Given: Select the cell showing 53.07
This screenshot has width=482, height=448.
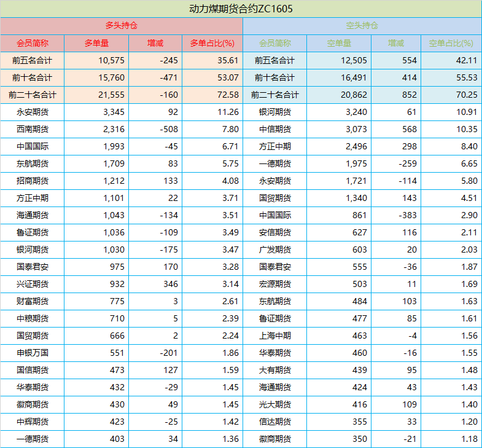Looking at the screenshot, I should 228,77.
